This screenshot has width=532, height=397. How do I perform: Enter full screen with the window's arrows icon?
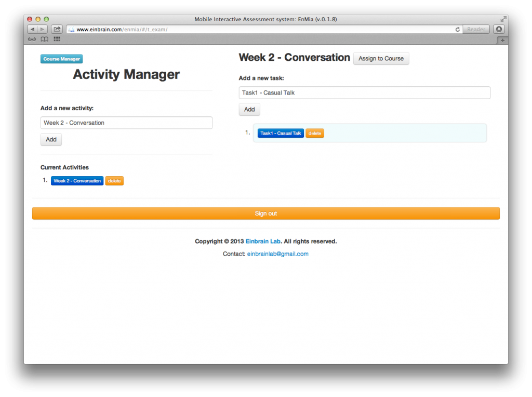tap(503, 19)
